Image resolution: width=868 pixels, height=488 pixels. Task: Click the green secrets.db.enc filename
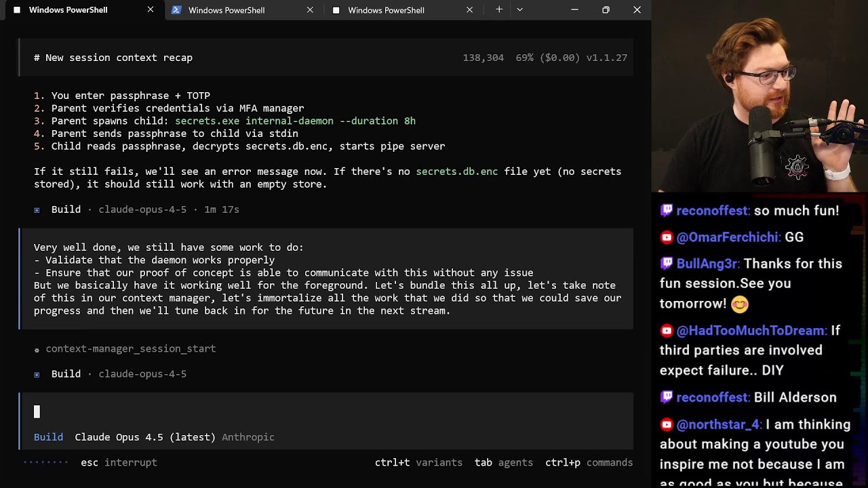[456, 171]
